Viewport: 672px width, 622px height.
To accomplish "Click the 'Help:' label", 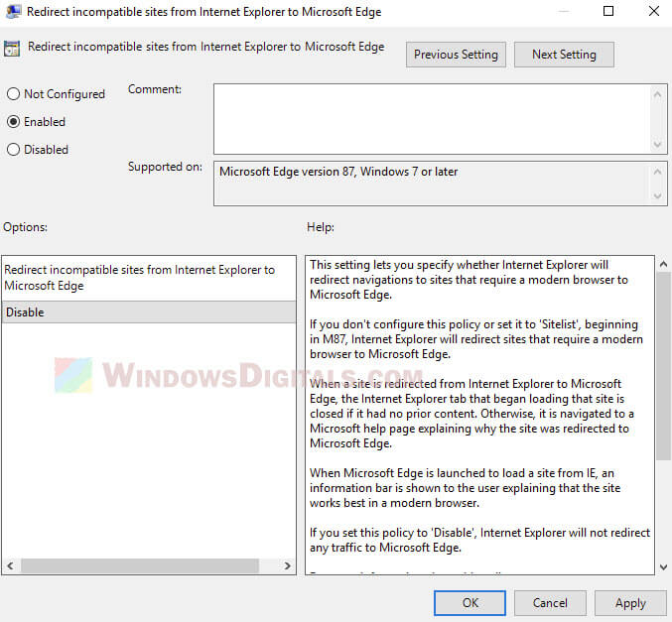I will pos(321,227).
